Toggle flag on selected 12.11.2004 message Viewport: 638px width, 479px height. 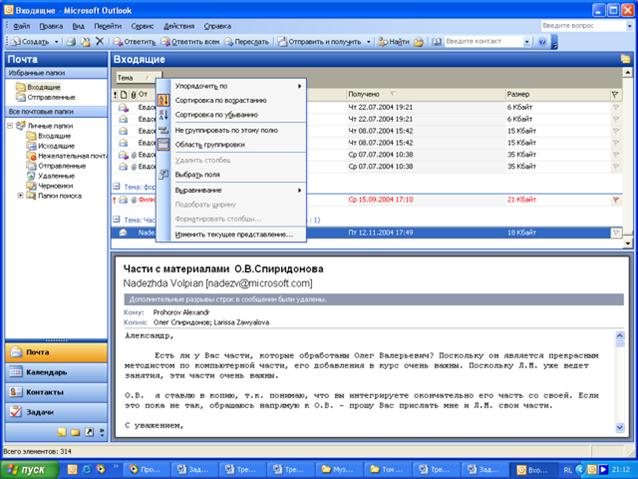click(x=616, y=233)
